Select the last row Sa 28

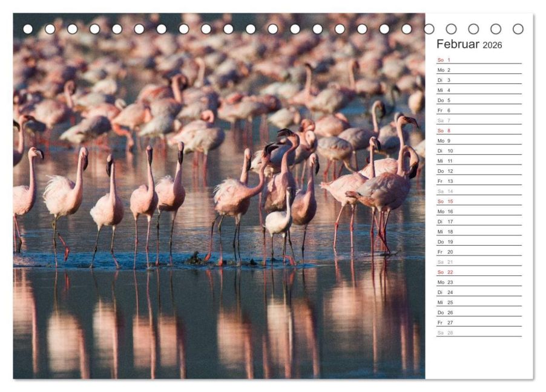[x=479, y=333]
